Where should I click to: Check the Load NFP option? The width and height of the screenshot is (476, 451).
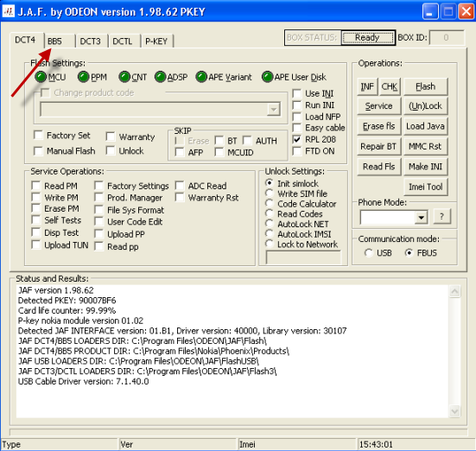[297, 117]
